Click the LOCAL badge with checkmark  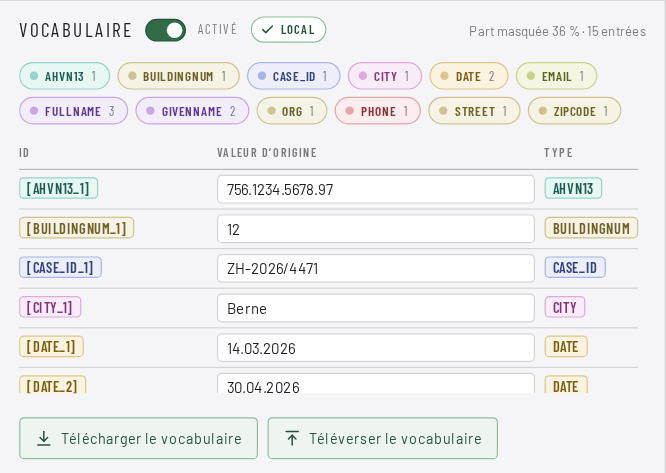288,30
